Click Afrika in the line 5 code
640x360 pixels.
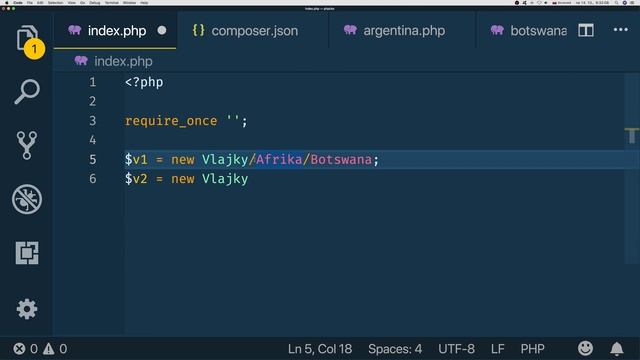pos(279,159)
